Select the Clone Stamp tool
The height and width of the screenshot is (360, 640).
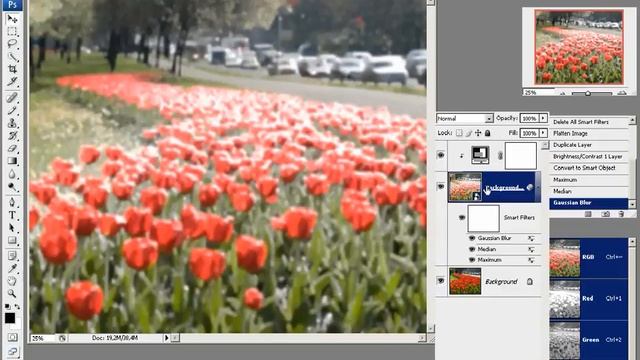12,123
